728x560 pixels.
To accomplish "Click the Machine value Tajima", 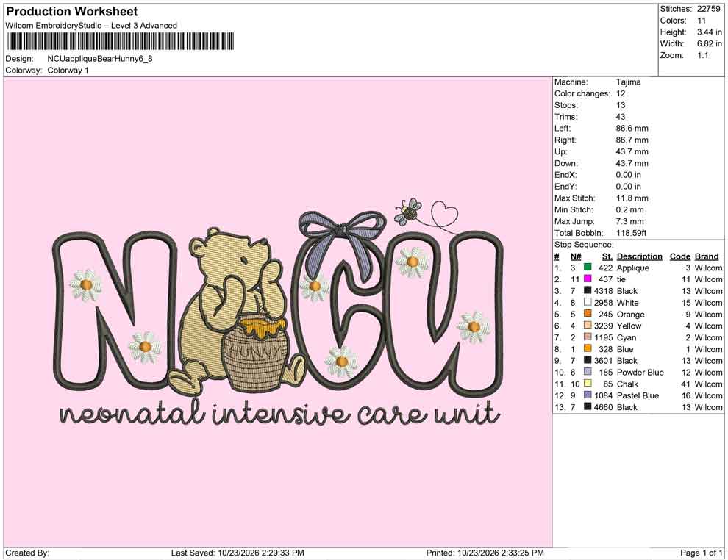I will pyautogui.click(x=628, y=82).
